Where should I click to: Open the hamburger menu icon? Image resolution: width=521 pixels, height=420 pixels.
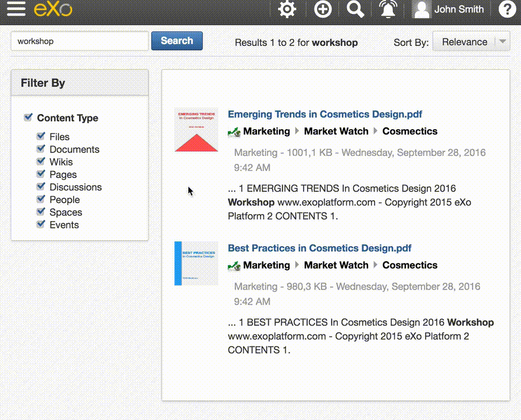pyautogui.click(x=16, y=9)
